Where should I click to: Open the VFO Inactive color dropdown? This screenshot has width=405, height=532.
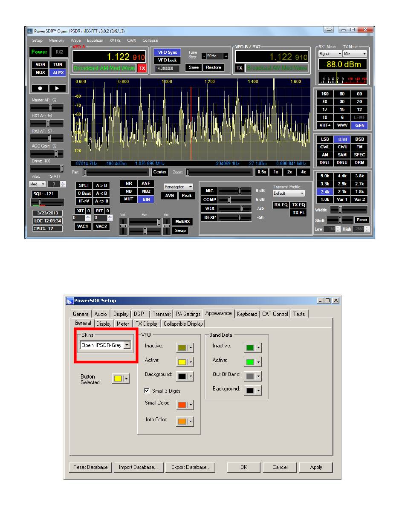(191, 348)
